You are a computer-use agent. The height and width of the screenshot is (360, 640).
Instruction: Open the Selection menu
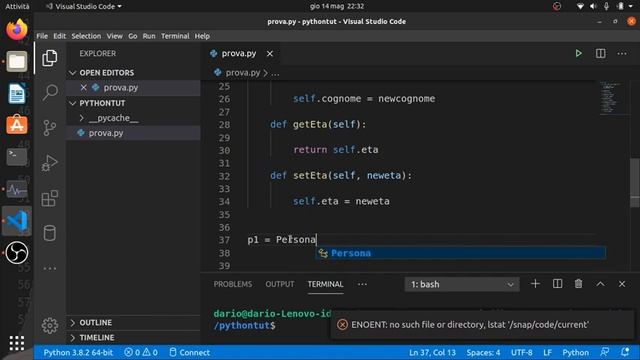[86, 36]
